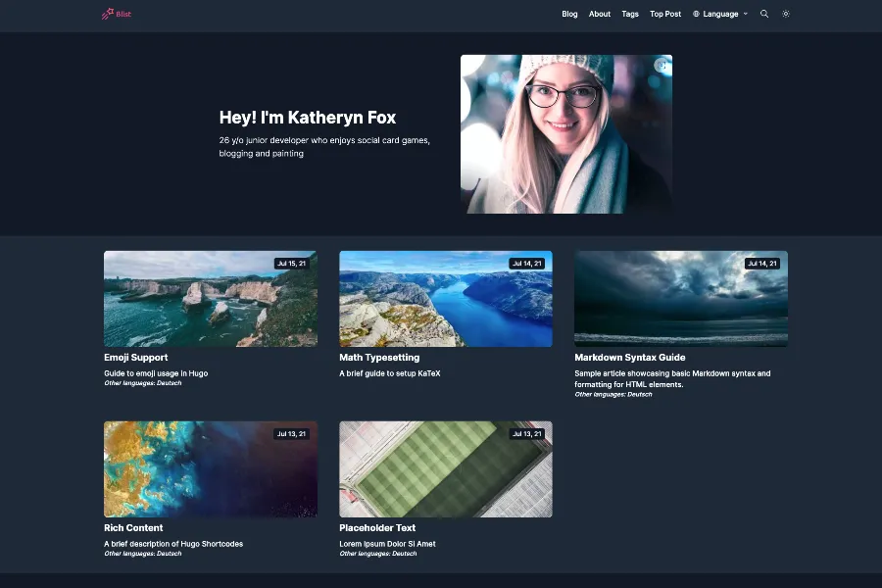Toggle light/dark theme with the sun icon
Screen dimensions: 882x588
(x=786, y=14)
